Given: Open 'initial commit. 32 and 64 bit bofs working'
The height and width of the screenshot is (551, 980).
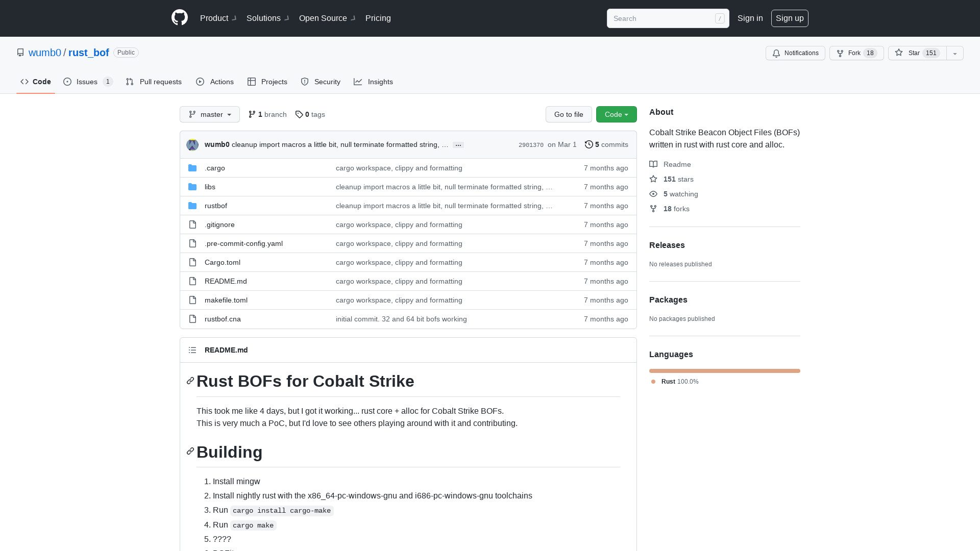Looking at the screenshot, I should (x=401, y=319).
